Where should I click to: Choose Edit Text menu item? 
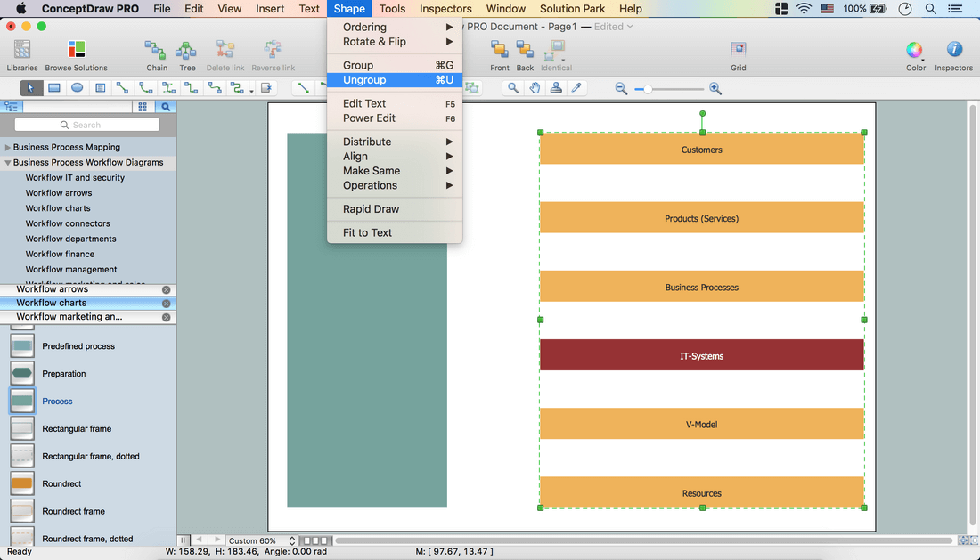[x=395, y=103]
